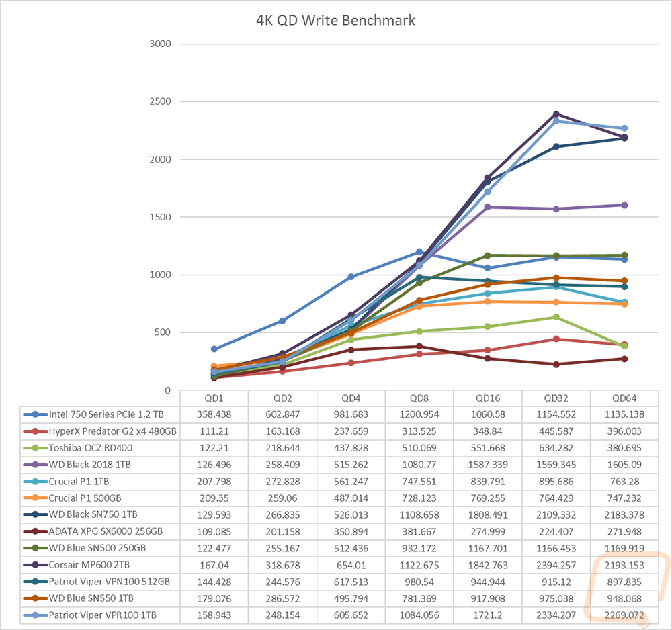The width and height of the screenshot is (672, 630).
Task: Click the QD32 column header
Action: click(556, 398)
